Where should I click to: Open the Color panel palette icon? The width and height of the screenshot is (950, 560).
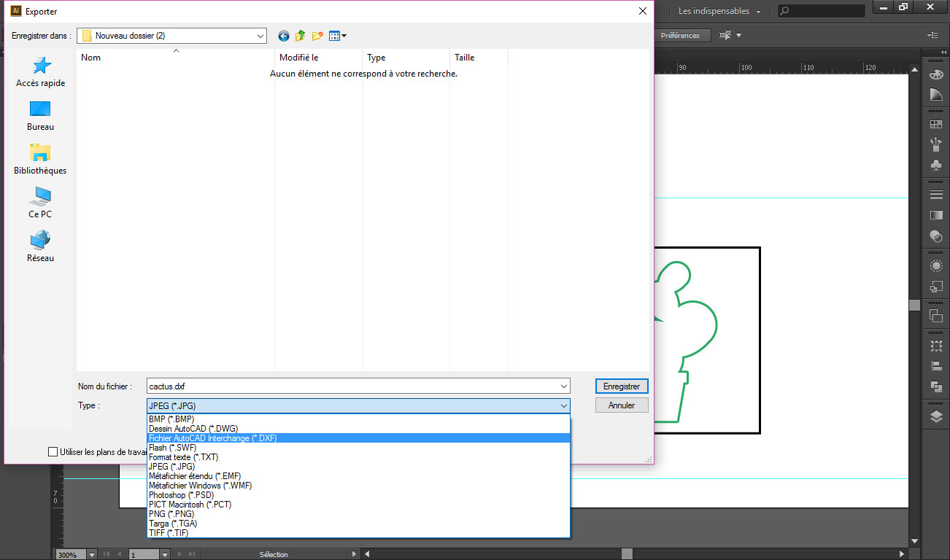(x=935, y=75)
